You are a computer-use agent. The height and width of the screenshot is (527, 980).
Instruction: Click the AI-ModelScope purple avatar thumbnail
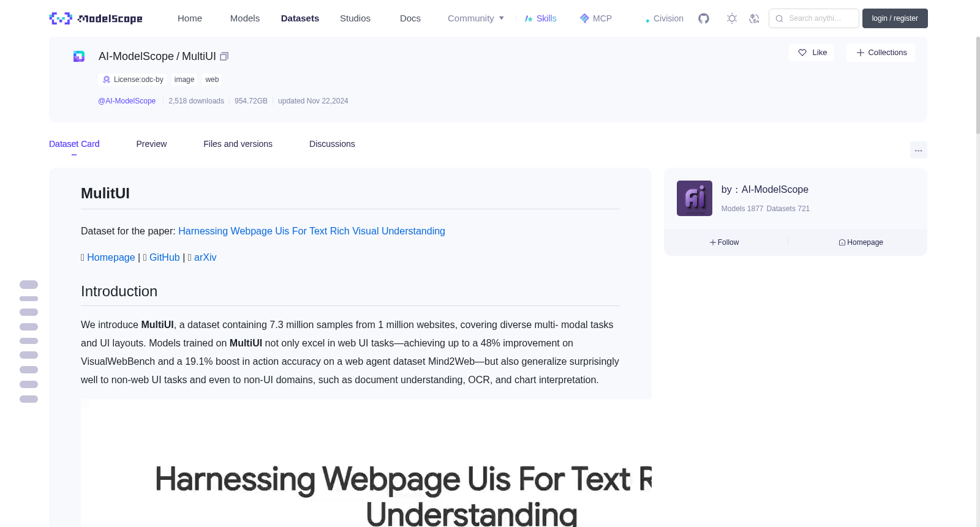click(695, 198)
